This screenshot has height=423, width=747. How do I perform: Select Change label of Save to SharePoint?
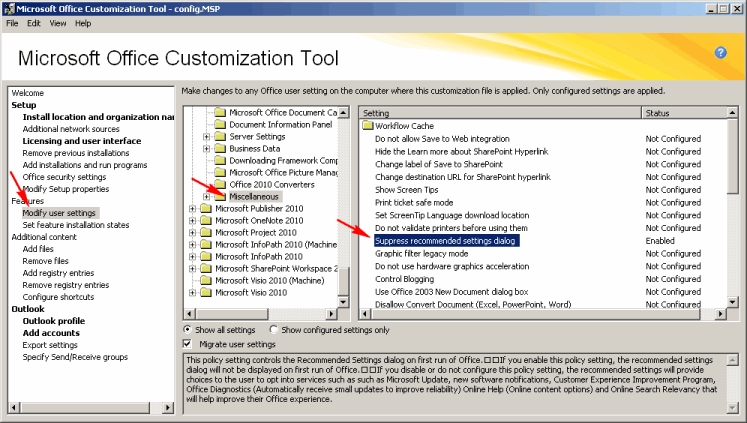pos(439,164)
